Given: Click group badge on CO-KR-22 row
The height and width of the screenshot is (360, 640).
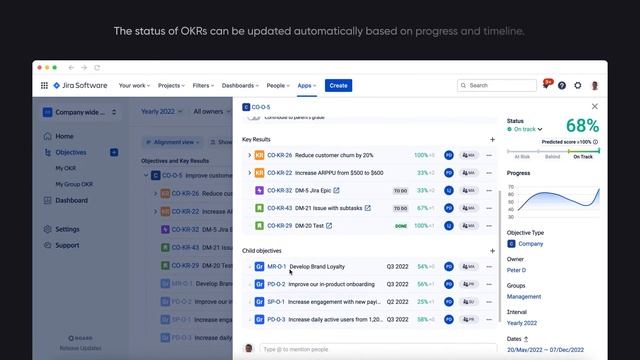Looking at the screenshot, I should pyautogui.click(x=469, y=173).
